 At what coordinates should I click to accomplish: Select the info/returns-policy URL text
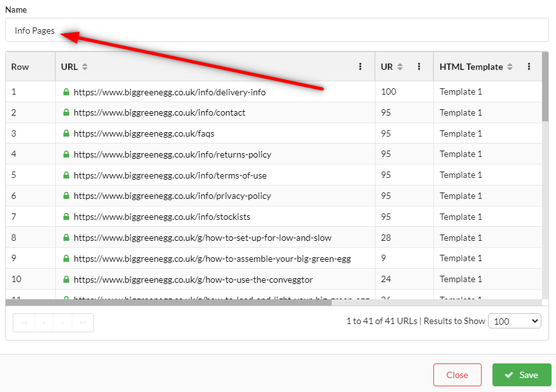[x=172, y=154]
